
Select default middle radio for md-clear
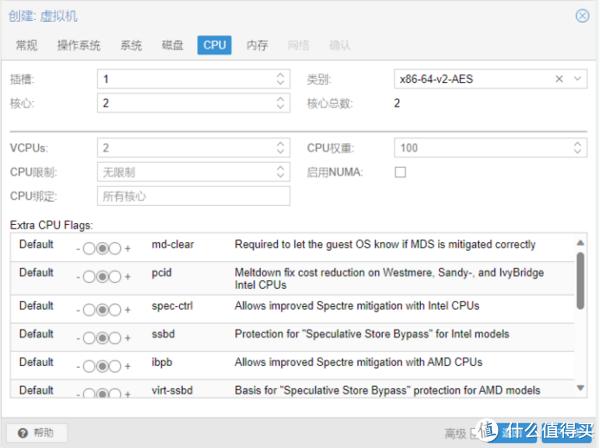pyautogui.click(x=102, y=249)
